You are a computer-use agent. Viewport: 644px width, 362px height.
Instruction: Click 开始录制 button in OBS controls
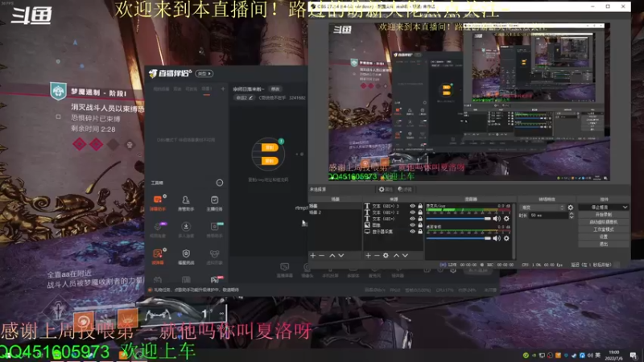pyautogui.click(x=603, y=215)
